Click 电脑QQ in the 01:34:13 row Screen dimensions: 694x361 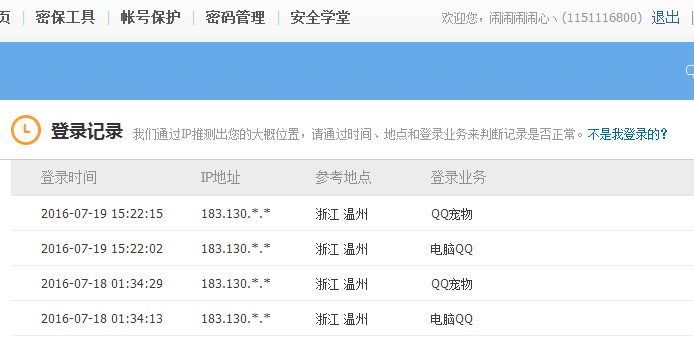coord(451,319)
